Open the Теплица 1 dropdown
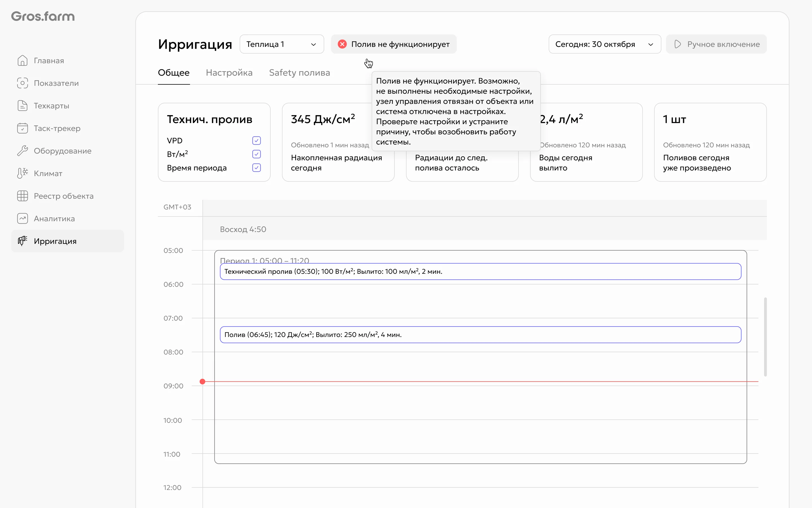The height and width of the screenshot is (508, 812). click(282, 44)
